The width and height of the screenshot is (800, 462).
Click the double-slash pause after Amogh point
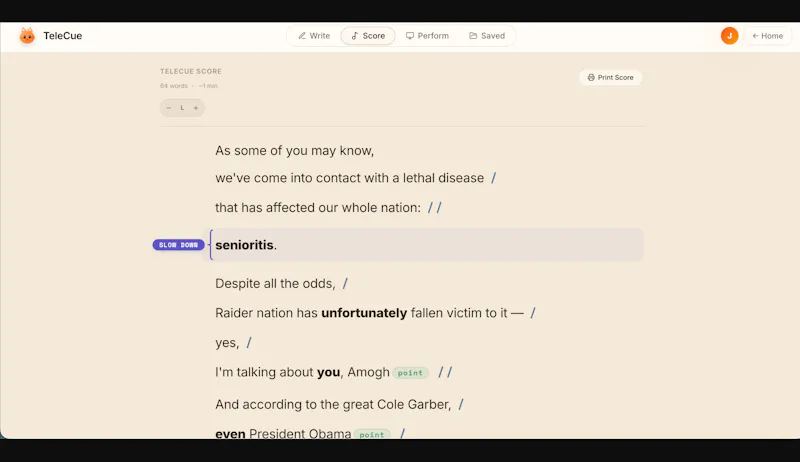tap(445, 372)
